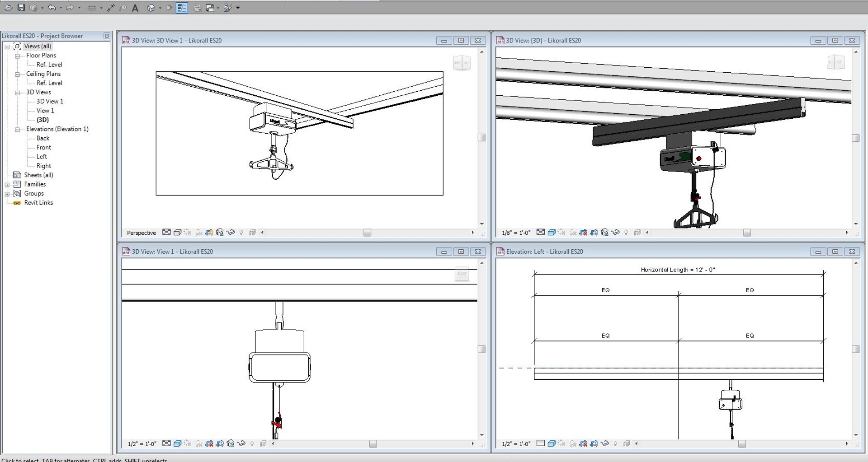Close the Project Browser panel
The image size is (868, 462).
point(107,36)
